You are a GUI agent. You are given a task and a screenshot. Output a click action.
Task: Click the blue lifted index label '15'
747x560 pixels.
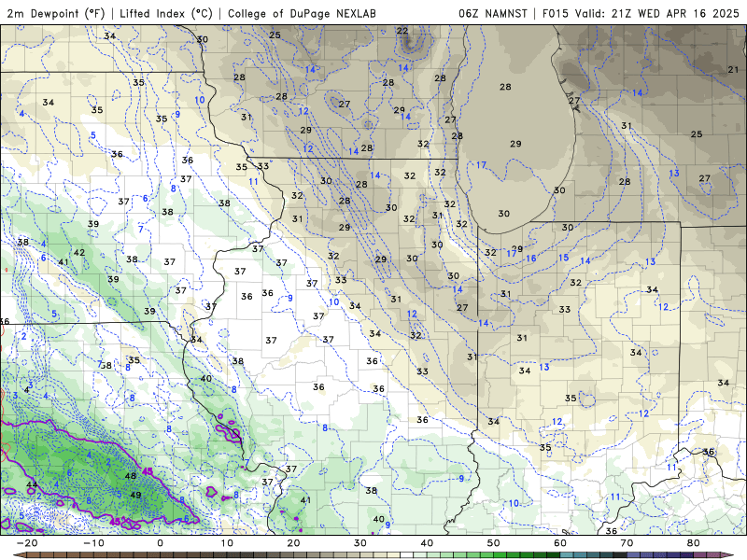(x=564, y=258)
